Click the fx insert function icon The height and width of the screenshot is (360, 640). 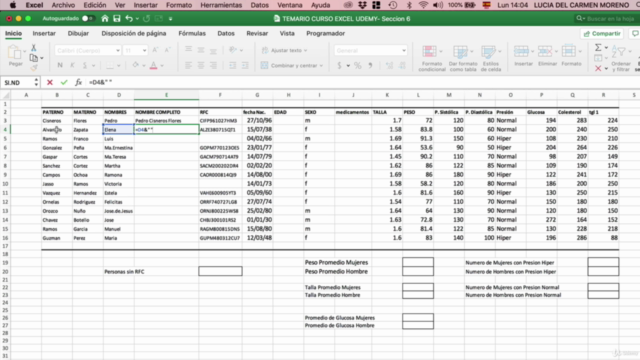(x=78, y=82)
